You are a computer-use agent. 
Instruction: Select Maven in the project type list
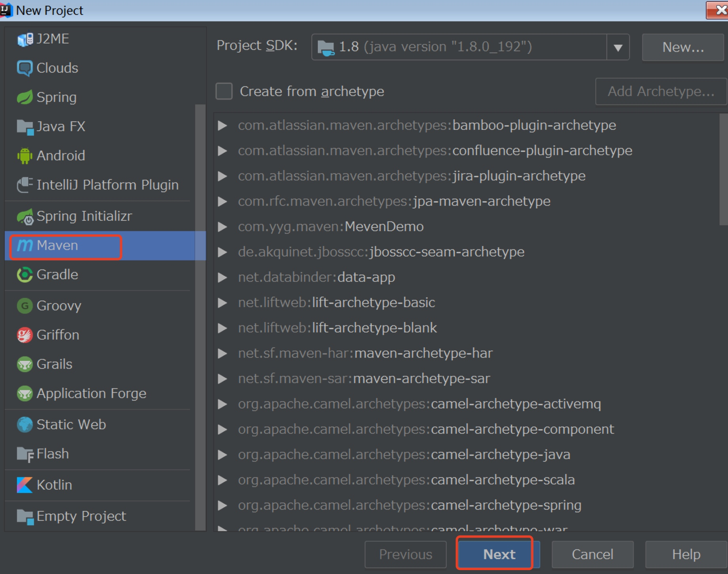tap(57, 246)
